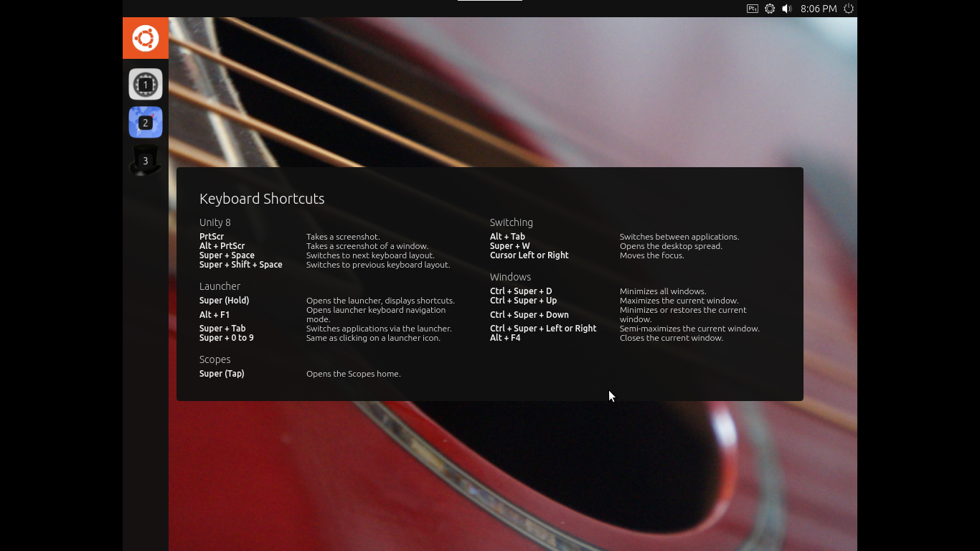Open the power session indicator
This screenshot has width=980, height=551.
click(849, 9)
